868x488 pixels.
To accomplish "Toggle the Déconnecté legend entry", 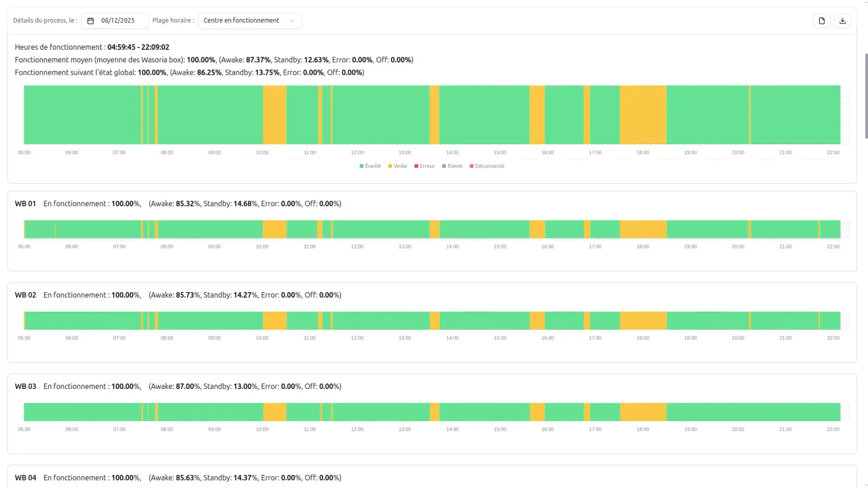I will [487, 166].
